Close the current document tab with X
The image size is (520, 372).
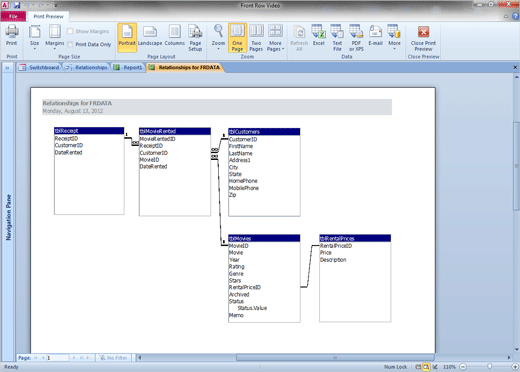515,67
